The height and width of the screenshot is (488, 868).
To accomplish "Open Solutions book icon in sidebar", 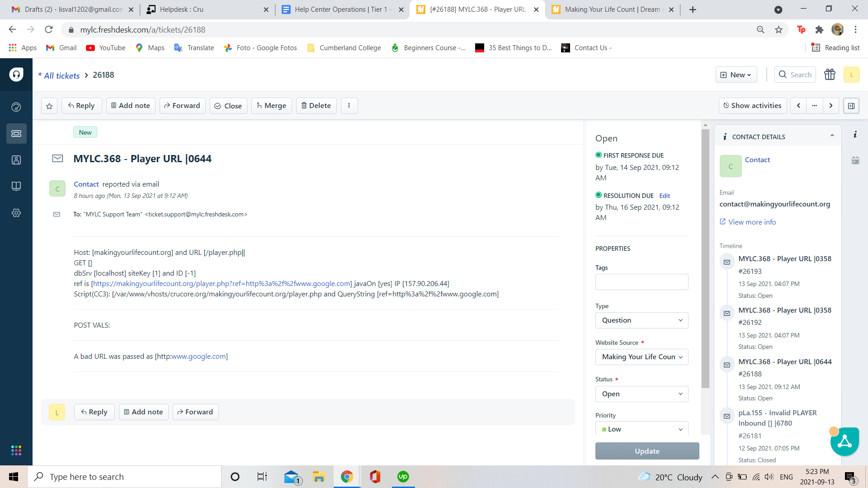I will (x=16, y=186).
